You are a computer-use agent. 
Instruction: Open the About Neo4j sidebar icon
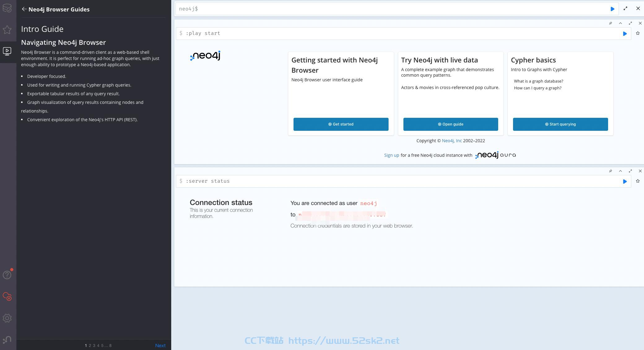pyautogui.click(x=7, y=340)
